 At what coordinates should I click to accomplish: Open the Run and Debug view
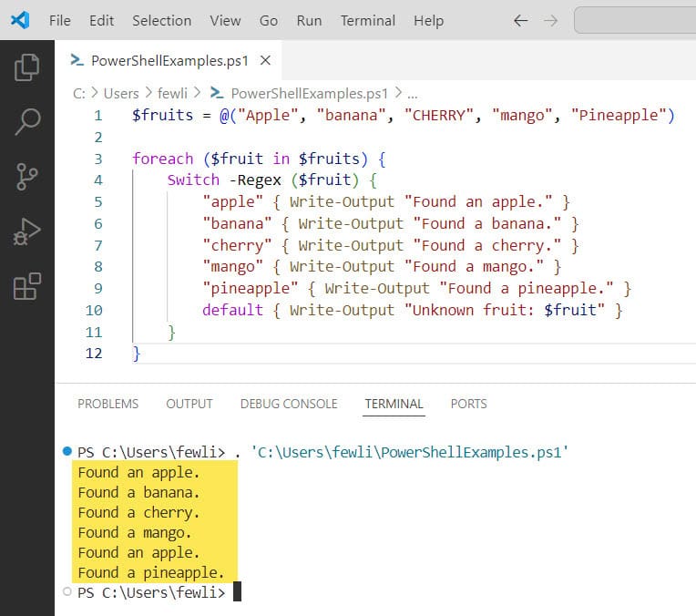pyautogui.click(x=27, y=231)
